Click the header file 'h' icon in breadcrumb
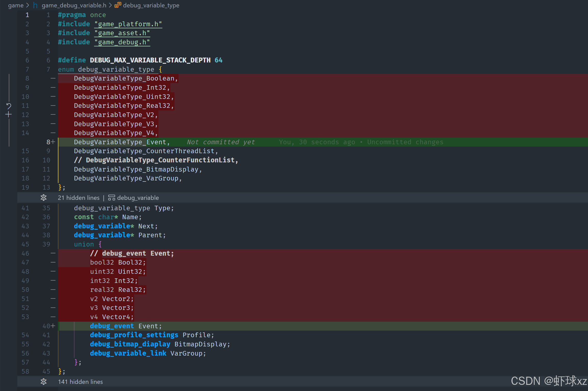Screen dimensions: 588x391 [x=35, y=5]
